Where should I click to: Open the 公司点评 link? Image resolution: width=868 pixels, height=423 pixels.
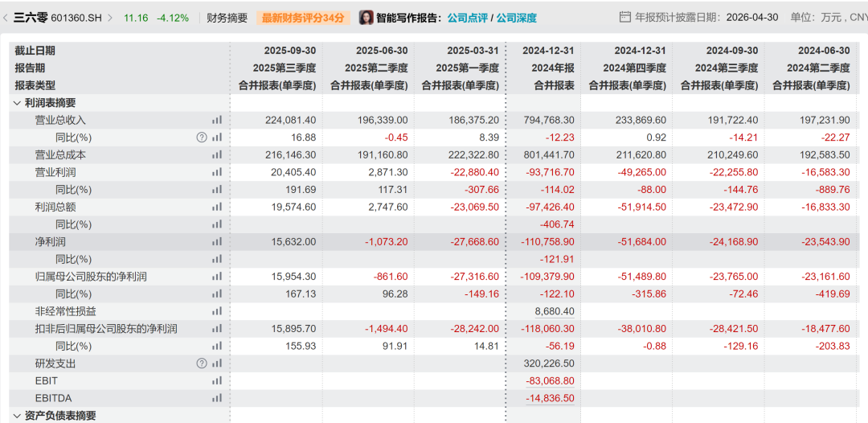[467, 18]
